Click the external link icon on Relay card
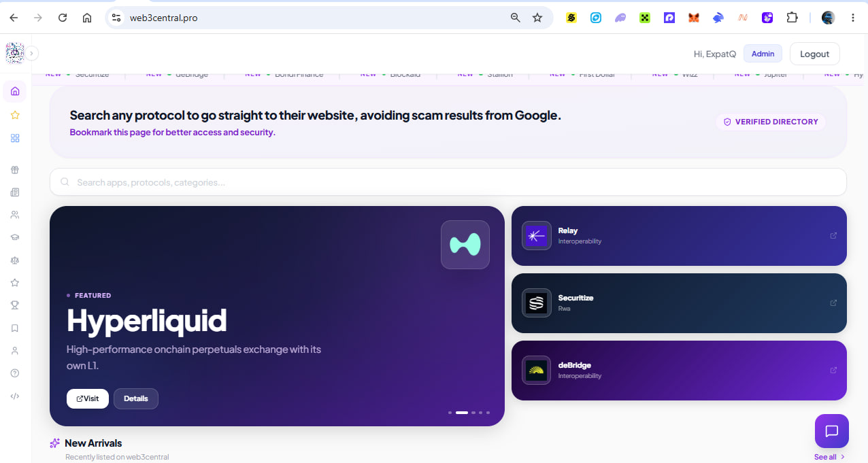Screen dimensions: 868x463 833,236
